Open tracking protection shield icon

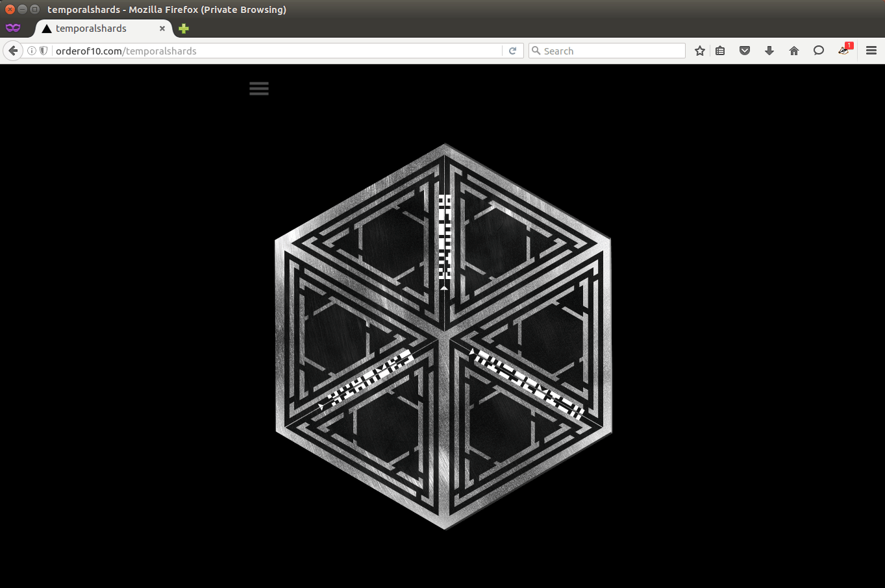coord(44,51)
